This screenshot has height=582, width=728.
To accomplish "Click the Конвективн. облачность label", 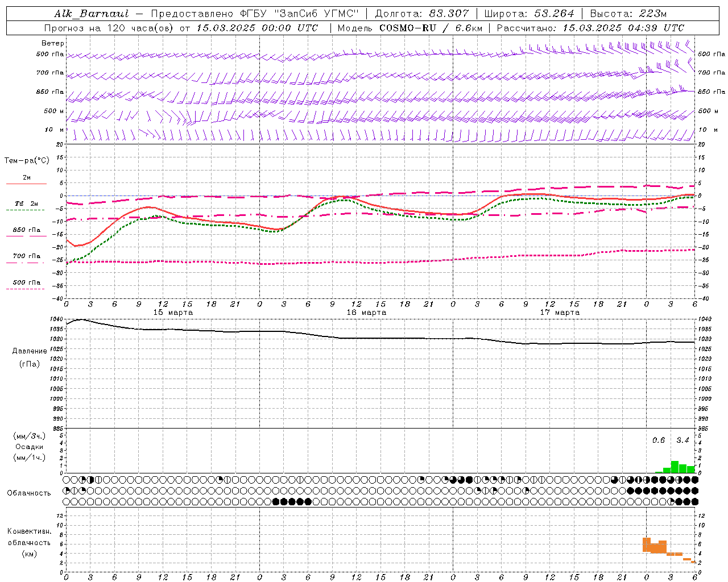I will coord(29,537).
